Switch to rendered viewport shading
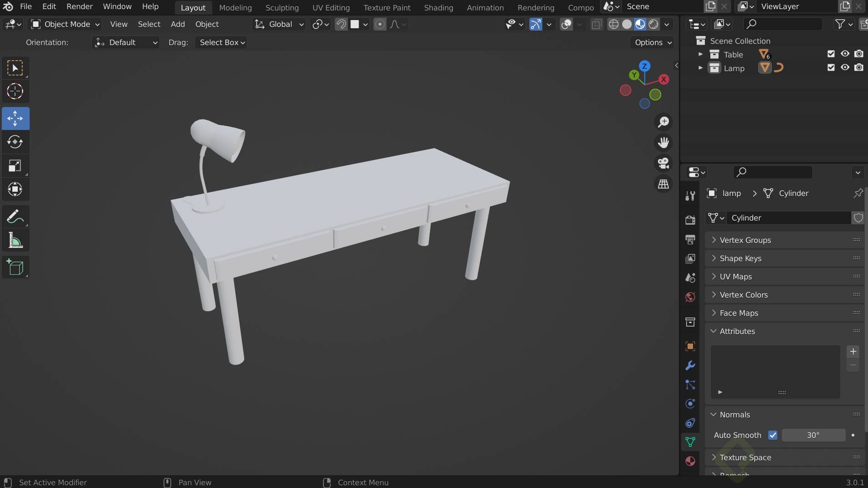 (x=654, y=24)
